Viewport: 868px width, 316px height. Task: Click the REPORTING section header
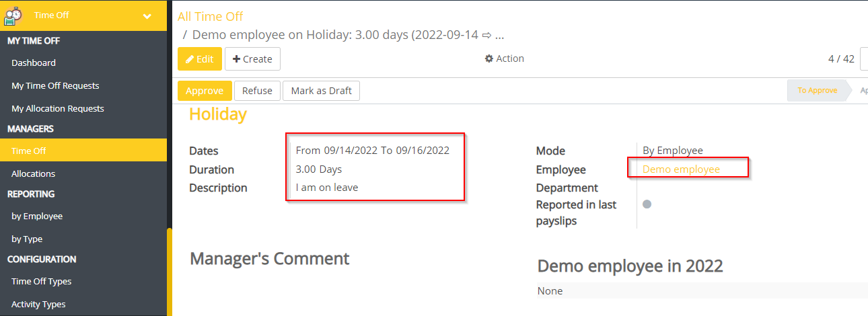point(31,194)
